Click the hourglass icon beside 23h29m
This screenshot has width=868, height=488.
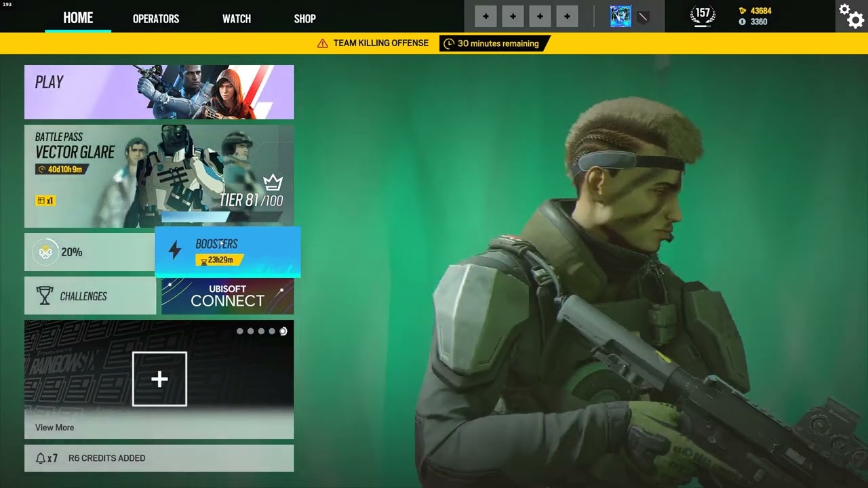(x=203, y=261)
